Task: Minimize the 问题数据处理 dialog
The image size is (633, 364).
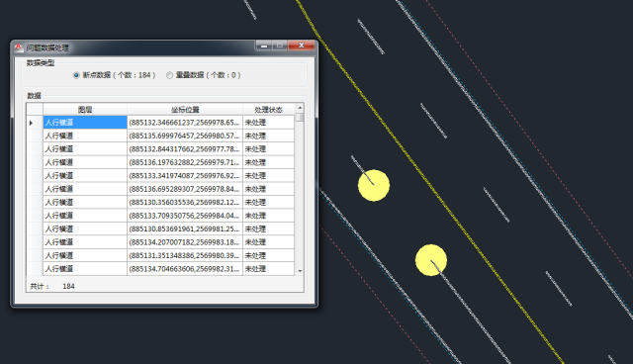Action: [x=264, y=45]
